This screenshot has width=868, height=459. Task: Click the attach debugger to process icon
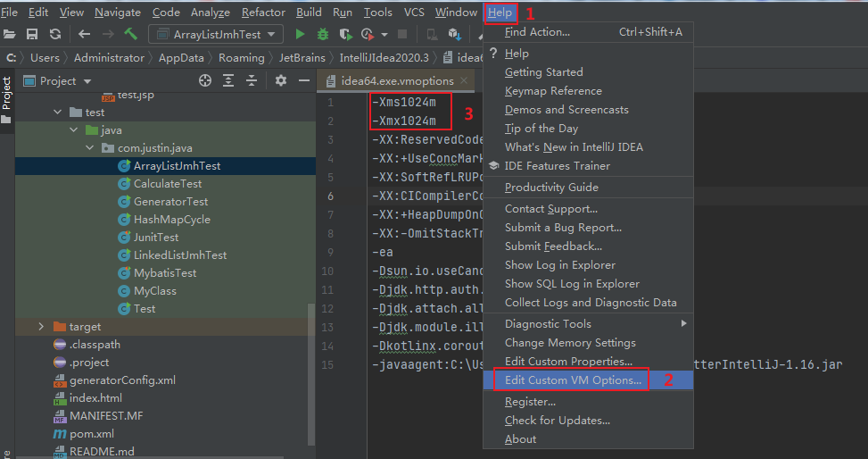[433, 34]
